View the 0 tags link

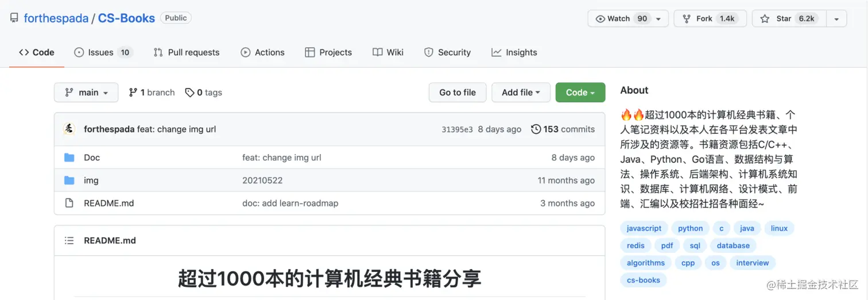click(203, 93)
